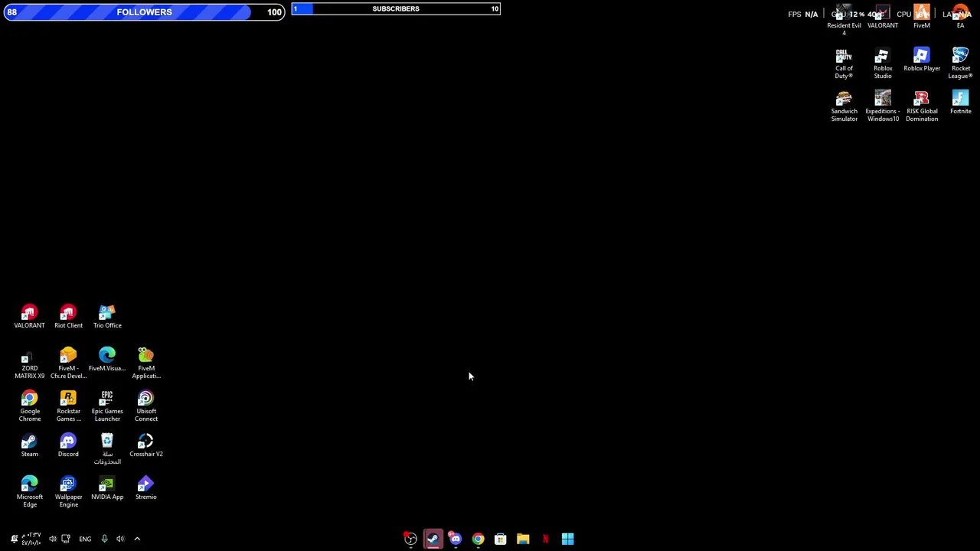Launch VALORANT shortcut next to Riot Client

tap(29, 317)
